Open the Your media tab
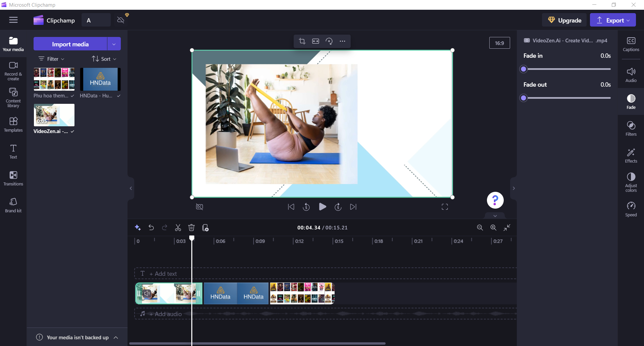 tap(13, 44)
